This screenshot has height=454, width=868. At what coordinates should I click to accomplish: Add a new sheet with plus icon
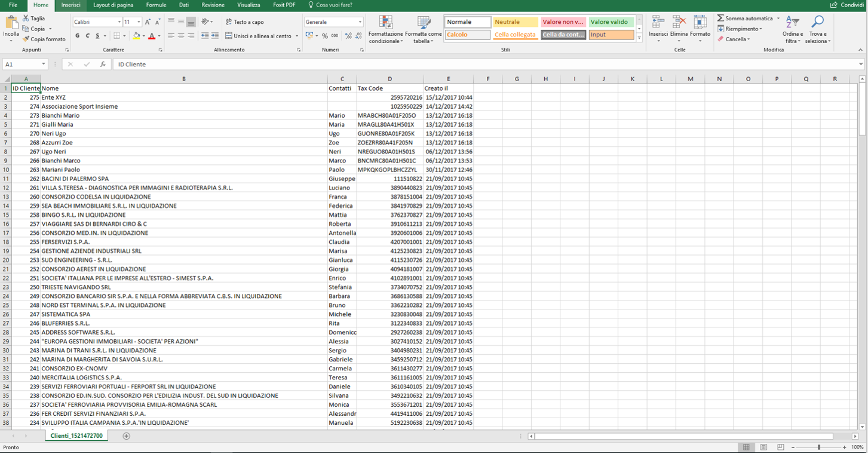coord(126,436)
